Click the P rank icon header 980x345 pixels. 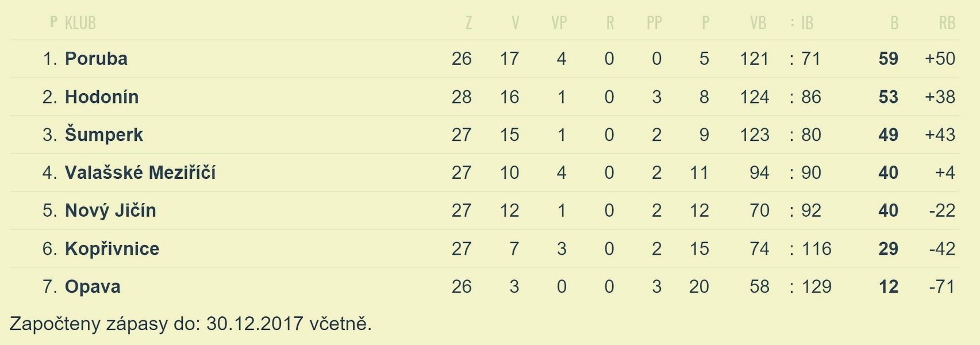click(53, 22)
